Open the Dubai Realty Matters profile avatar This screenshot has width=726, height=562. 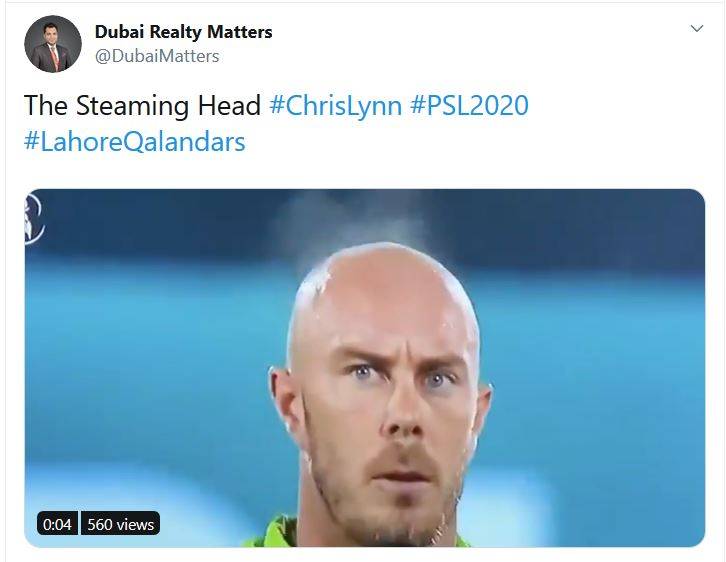[53, 44]
